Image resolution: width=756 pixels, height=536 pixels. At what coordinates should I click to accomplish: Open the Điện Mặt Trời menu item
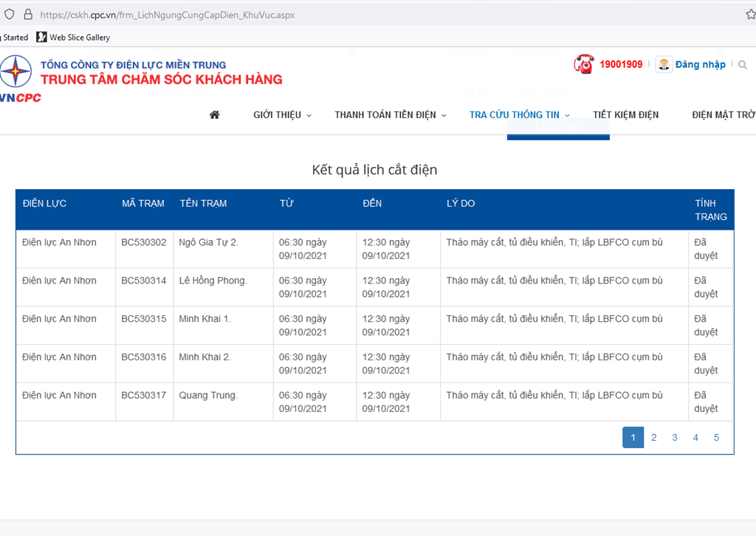pos(723,114)
